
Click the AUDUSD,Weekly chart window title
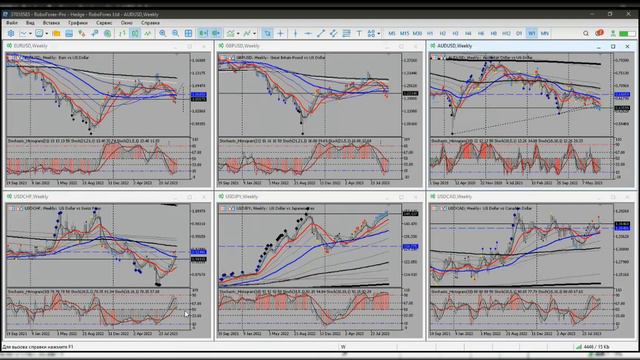pyautogui.click(x=455, y=46)
